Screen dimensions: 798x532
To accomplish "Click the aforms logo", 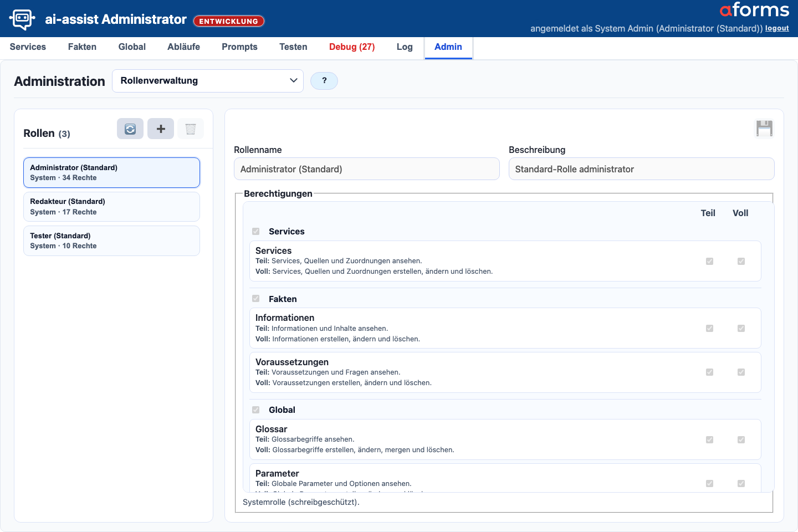I will pyautogui.click(x=754, y=10).
